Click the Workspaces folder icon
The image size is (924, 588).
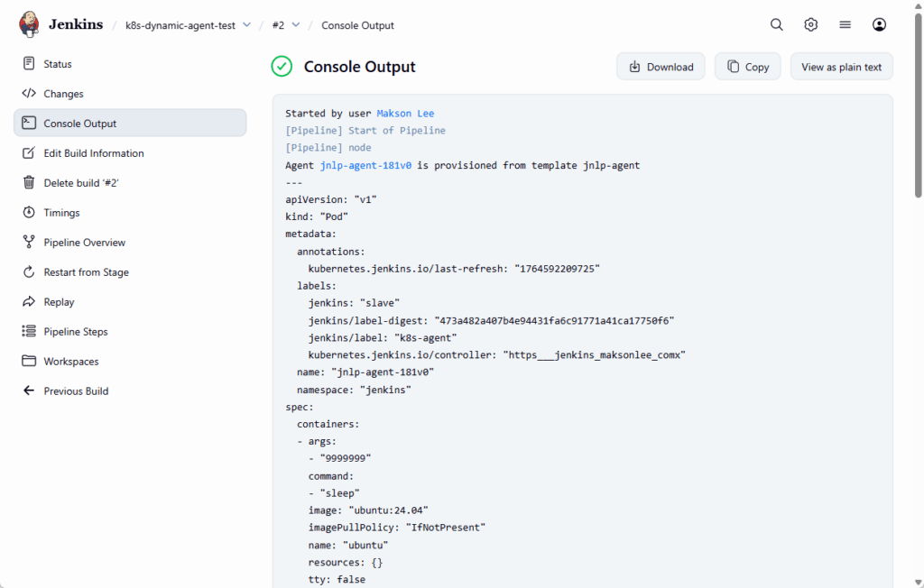[x=28, y=362]
